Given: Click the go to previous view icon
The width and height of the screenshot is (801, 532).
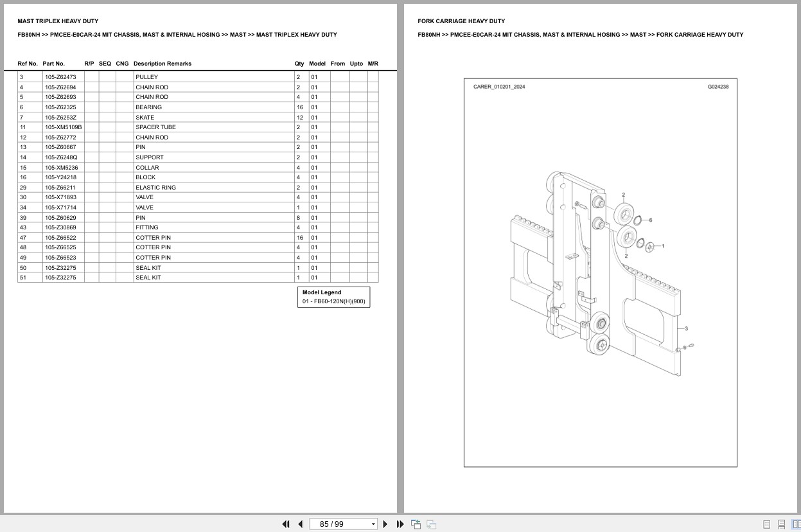Looking at the screenshot, I should [x=416, y=524].
